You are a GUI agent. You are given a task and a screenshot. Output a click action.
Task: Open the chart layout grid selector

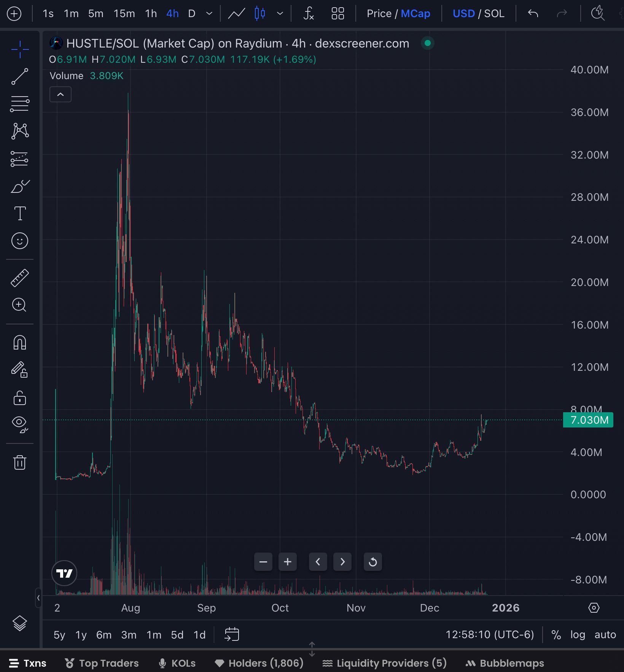click(337, 14)
